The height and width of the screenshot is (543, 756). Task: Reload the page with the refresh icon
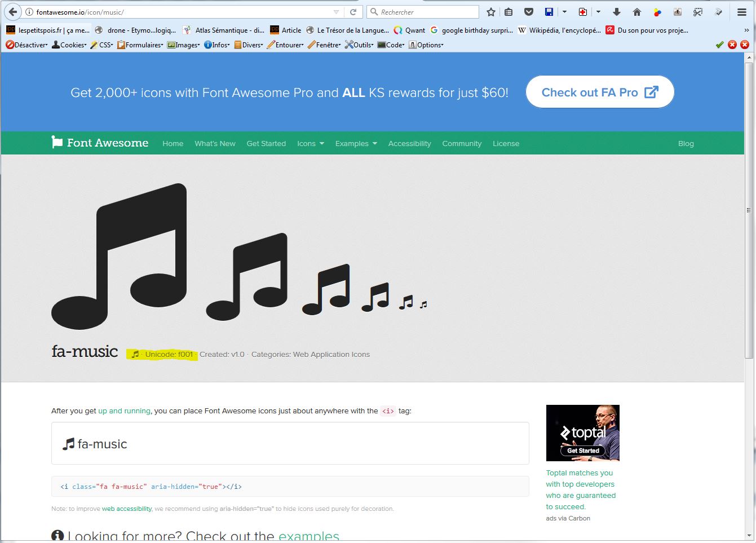(353, 12)
